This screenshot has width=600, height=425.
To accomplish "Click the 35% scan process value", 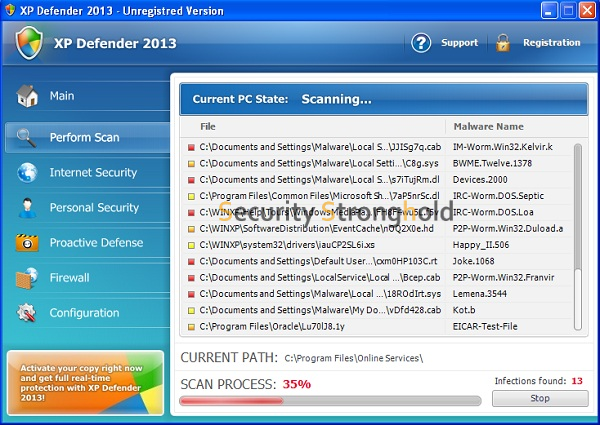I will click(x=297, y=384).
